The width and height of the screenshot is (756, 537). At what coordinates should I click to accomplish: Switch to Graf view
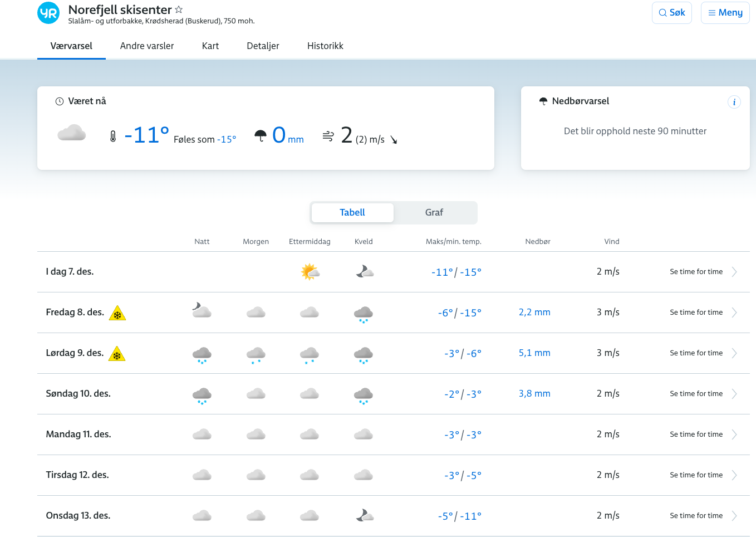(x=434, y=213)
